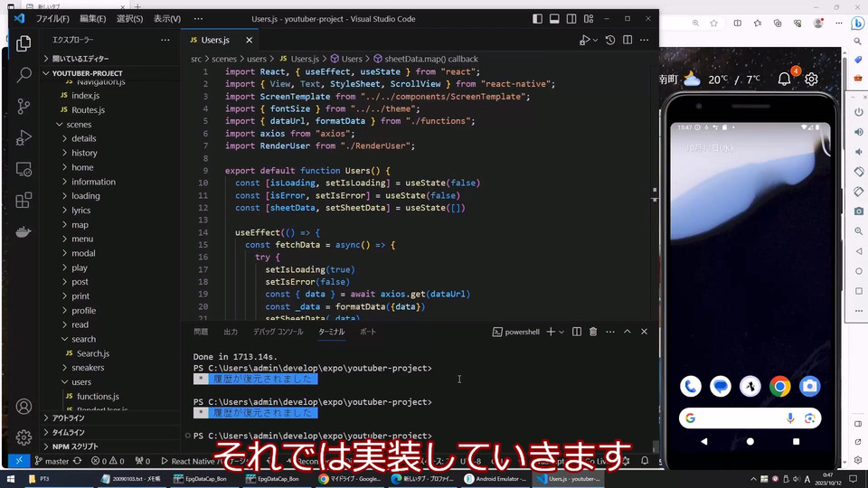Open the Phone app on the emulator
Image resolution: width=868 pixels, height=488 pixels.
[x=691, y=386]
